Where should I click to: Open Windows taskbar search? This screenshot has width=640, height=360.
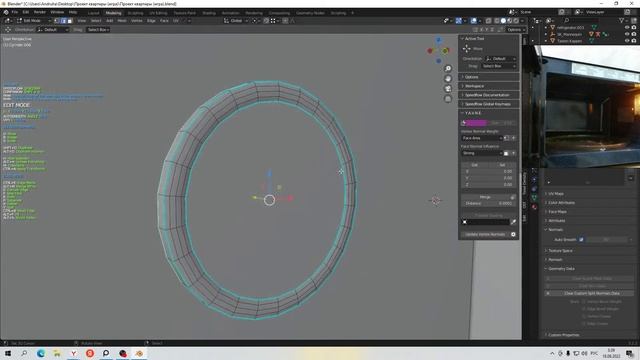point(24,353)
